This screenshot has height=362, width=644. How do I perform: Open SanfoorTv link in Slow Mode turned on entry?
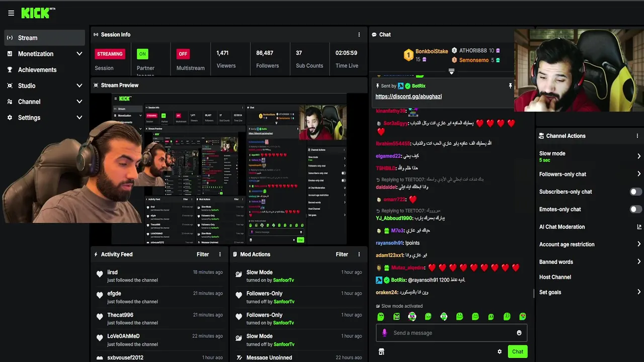coord(284,280)
